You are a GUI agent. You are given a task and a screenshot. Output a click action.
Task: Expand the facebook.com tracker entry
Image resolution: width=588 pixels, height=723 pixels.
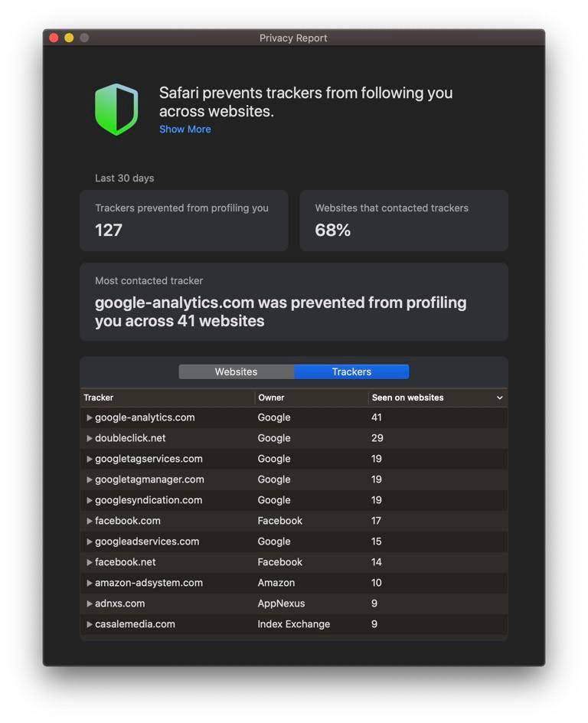click(x=90, y=522)
